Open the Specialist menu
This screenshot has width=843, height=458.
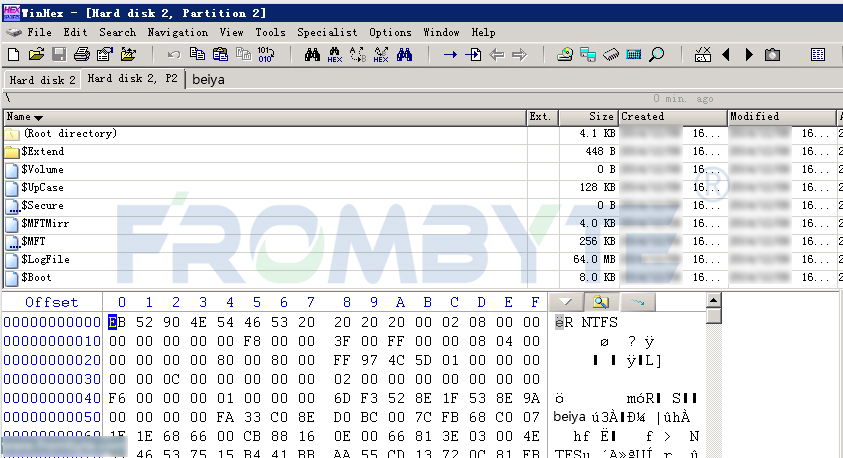pos(327,32)
